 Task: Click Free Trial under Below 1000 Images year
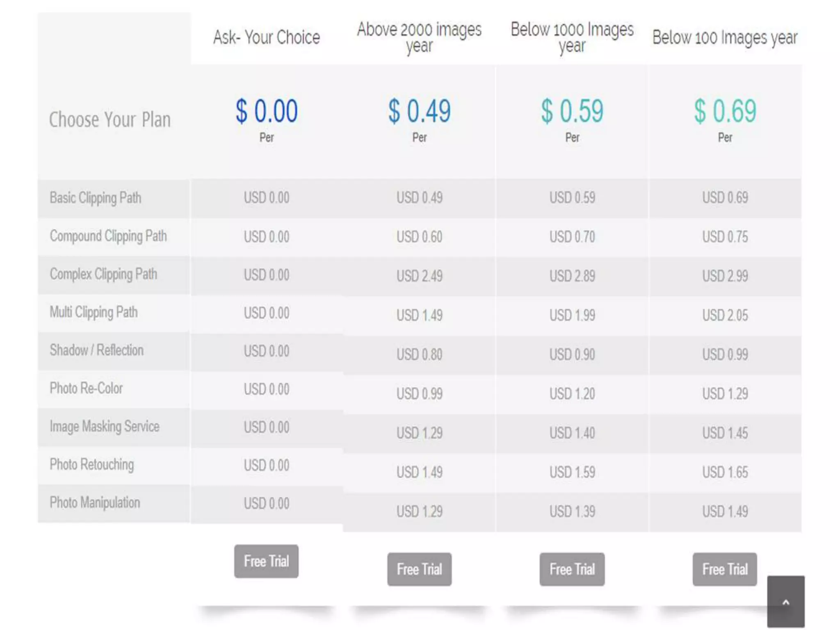[572, 569]
